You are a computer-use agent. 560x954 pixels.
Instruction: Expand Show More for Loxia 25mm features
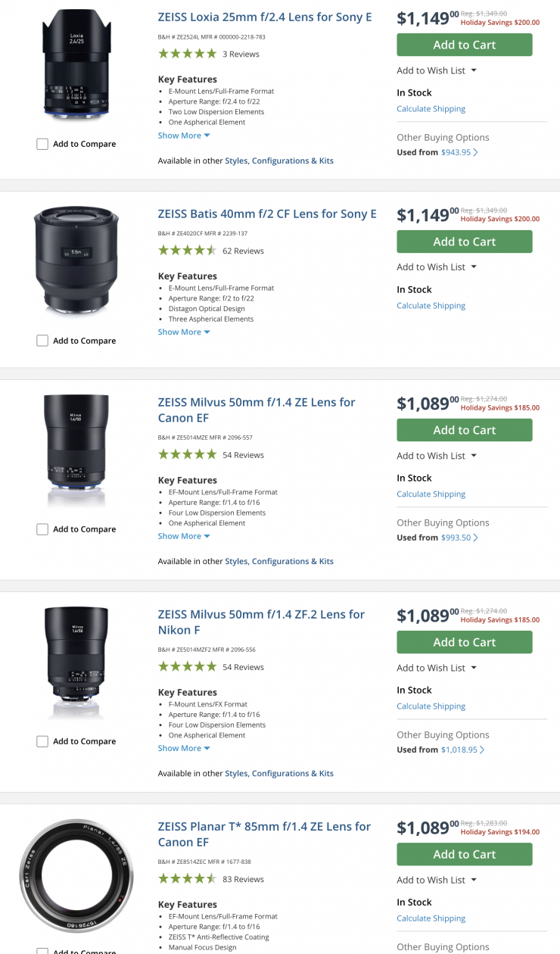[x=184, y=136]
